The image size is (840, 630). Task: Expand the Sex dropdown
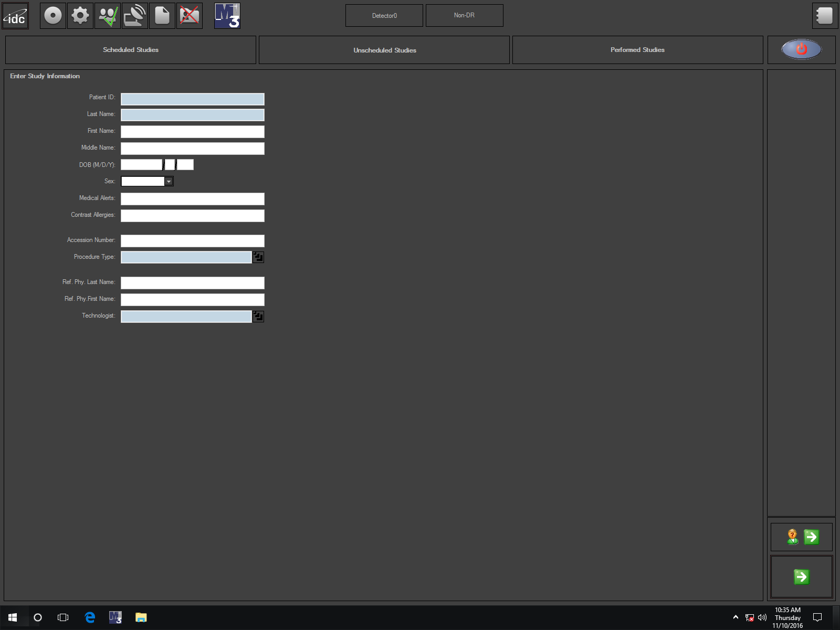169,181
